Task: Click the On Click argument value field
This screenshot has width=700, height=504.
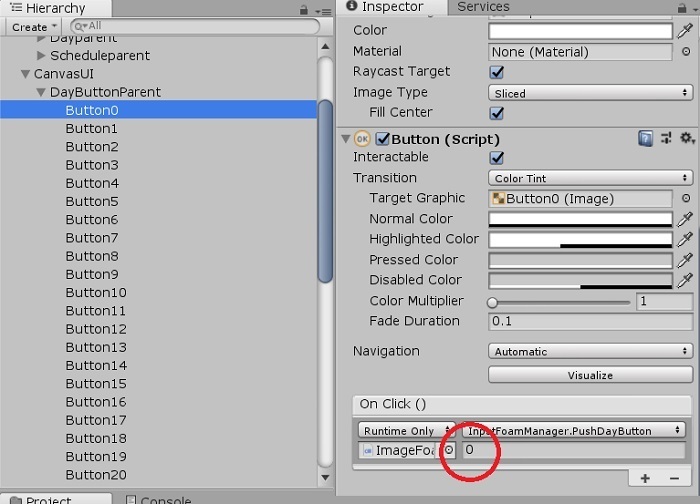Action: pos(574,450)
